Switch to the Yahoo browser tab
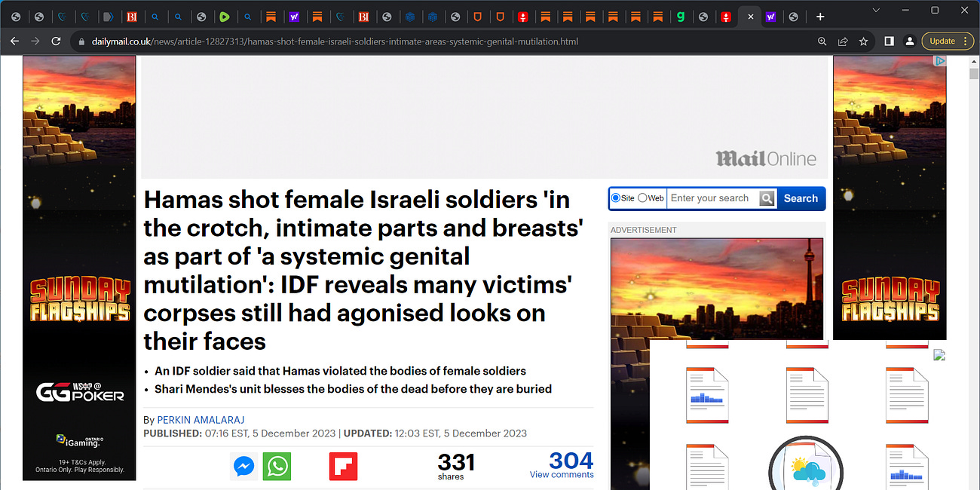Viewport: 980px width, 490px height. (294, 16)
